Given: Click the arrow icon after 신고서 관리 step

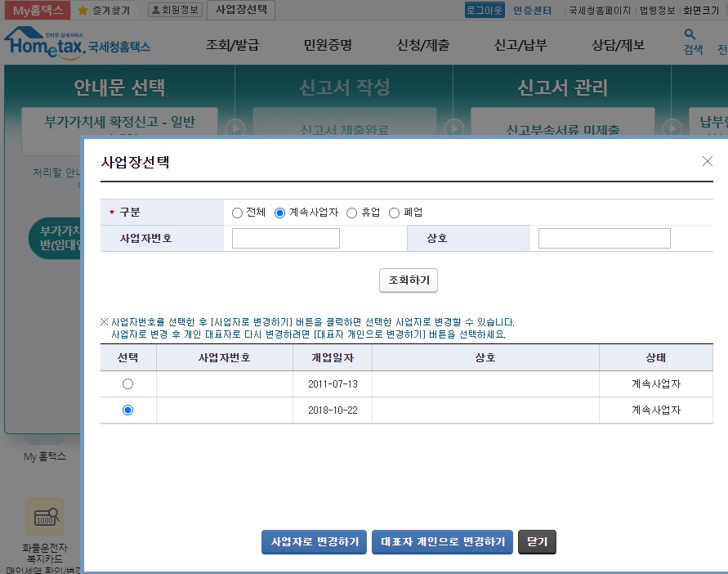Looking at the screenshot, I should (x=672, y=128).
